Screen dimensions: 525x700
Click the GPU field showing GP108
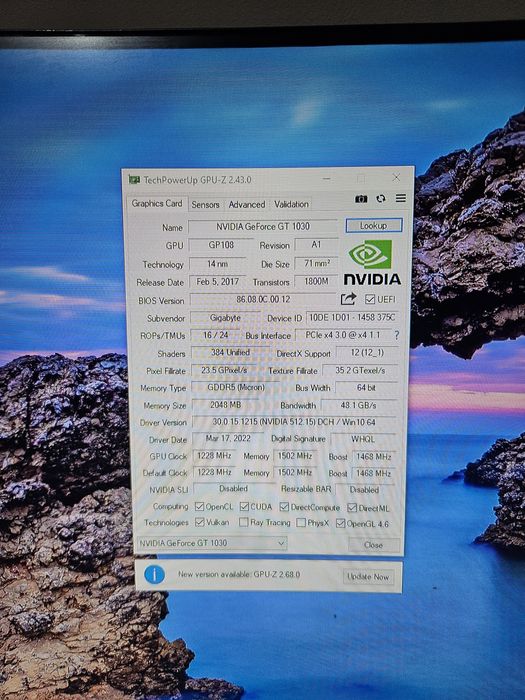[x=221, y=245]
